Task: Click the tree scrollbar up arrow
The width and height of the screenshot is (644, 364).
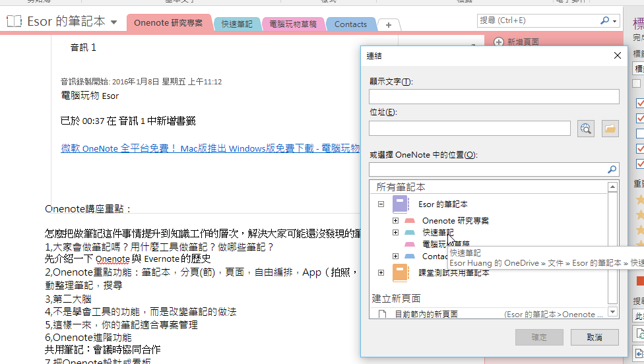Action: [x=612, y=187]
